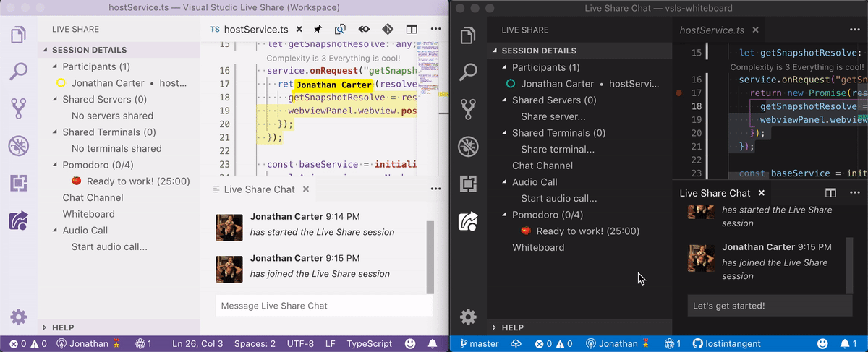Toggle breakpoint on line 17 in dark editor
The height and width of the screenshot is (352, 868).
678,93
